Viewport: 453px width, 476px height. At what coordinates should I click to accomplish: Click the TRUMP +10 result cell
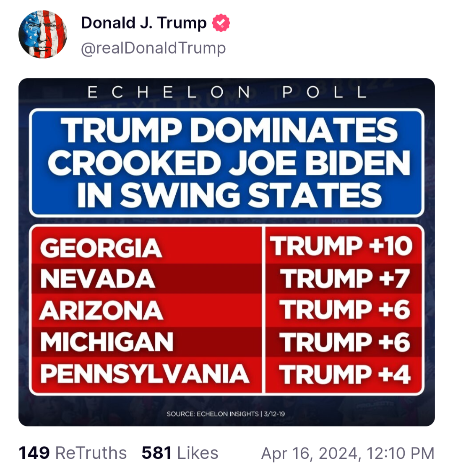[341, 246]
